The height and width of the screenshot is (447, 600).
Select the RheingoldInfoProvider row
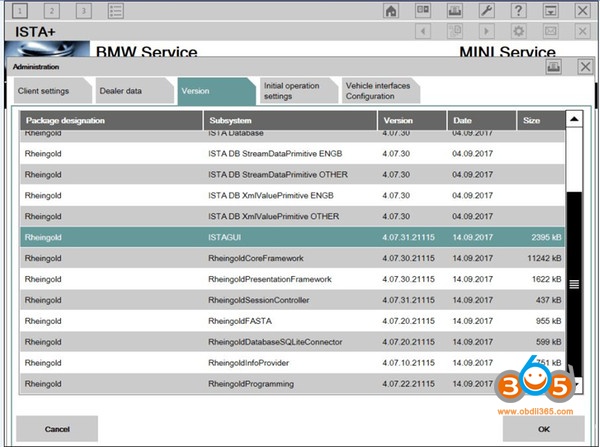(292, 363)
